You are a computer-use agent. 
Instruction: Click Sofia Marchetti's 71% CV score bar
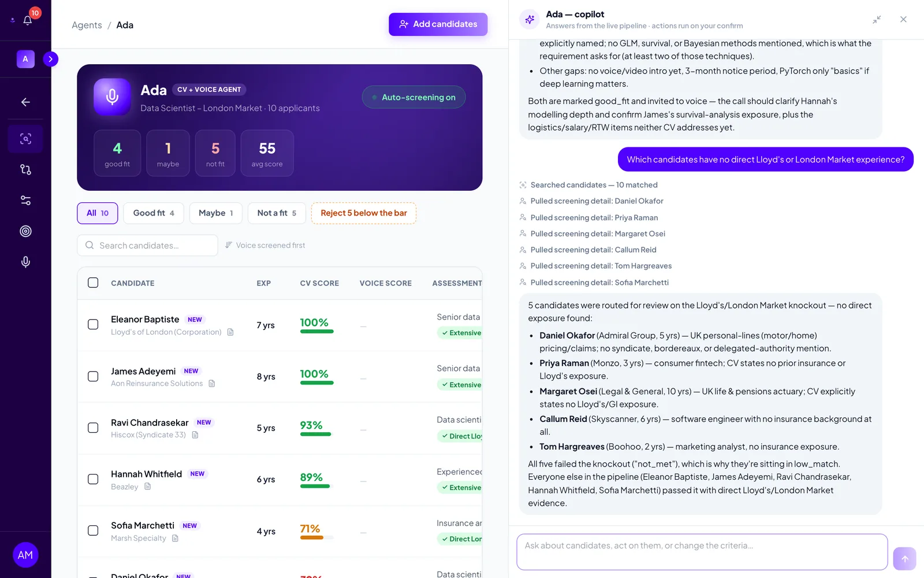(317, 538)
